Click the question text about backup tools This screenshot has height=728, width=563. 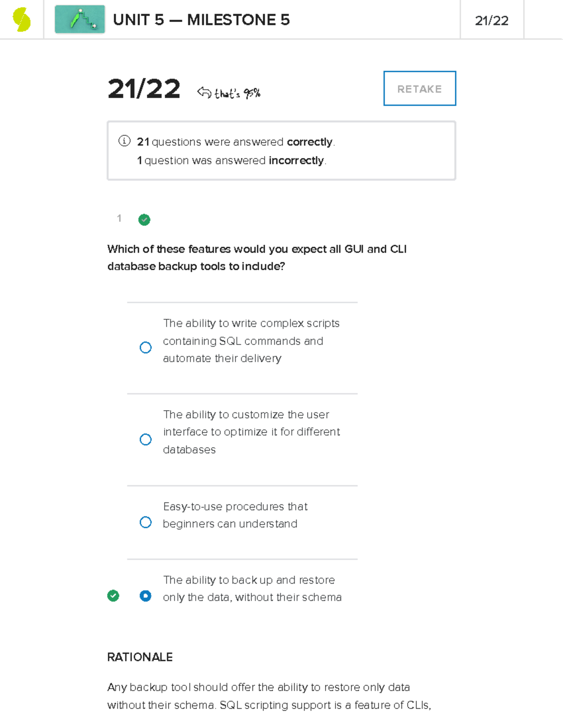(x=257, y=257)
